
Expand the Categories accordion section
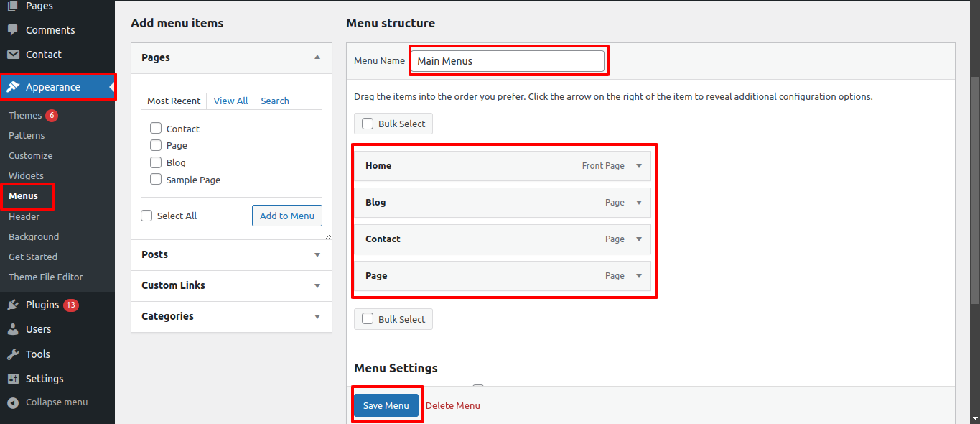(317, 316)
